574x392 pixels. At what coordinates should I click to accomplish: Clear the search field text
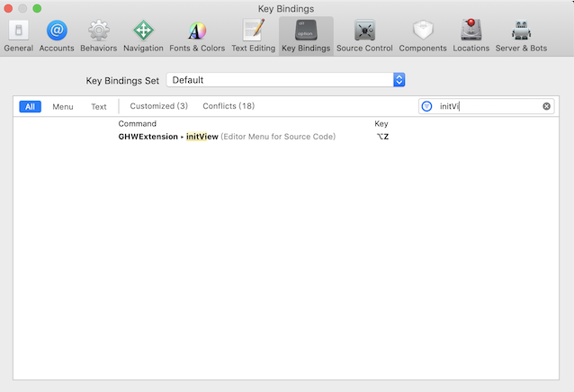click(x=546, y=106)
